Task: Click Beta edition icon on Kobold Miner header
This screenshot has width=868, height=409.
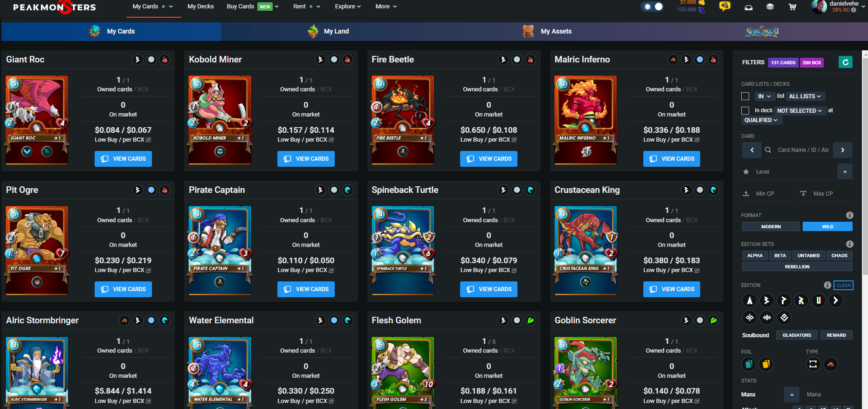Action: [x=320, y=60]
